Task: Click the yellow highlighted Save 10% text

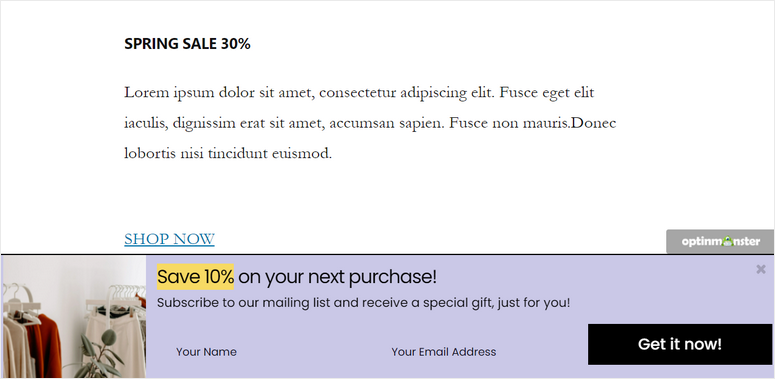Action: pyautogui.click(x=195, y=277)
